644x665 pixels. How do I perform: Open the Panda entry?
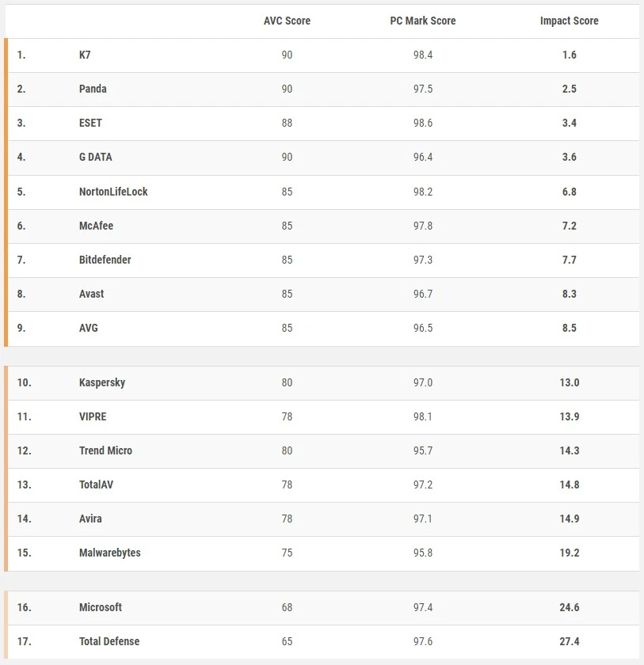93,89
